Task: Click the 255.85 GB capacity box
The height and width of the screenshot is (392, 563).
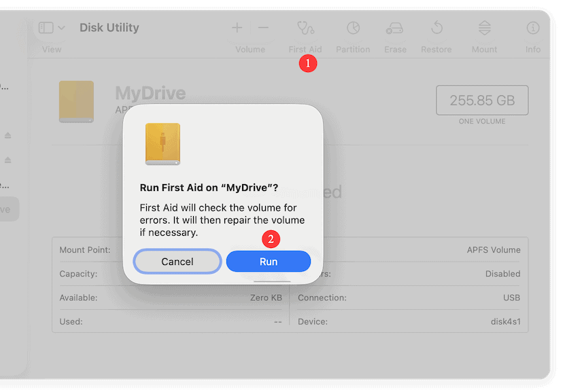Action: coord(482,101)
